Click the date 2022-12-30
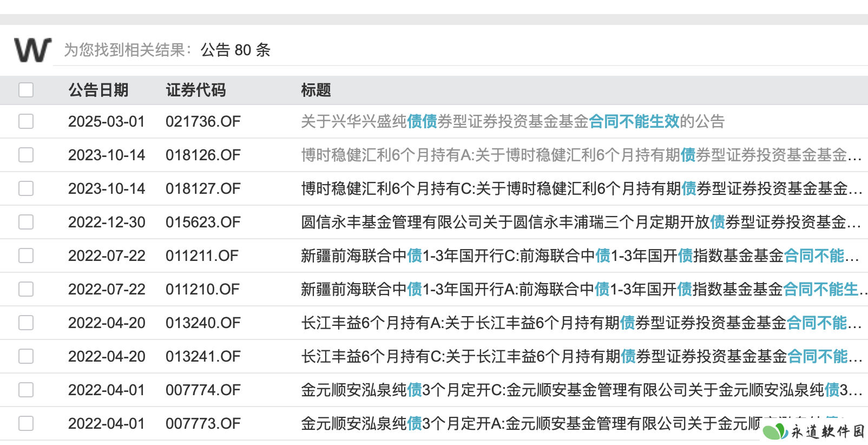 (107, 222)
